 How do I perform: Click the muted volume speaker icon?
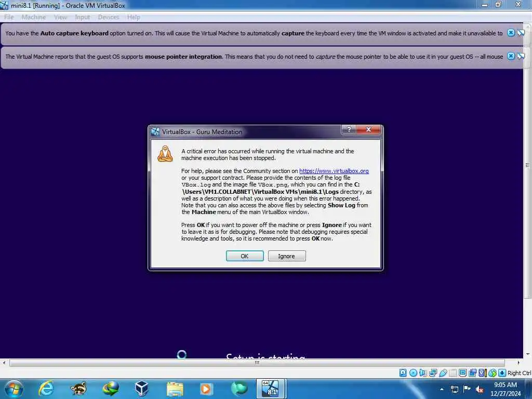coord(480,389)
